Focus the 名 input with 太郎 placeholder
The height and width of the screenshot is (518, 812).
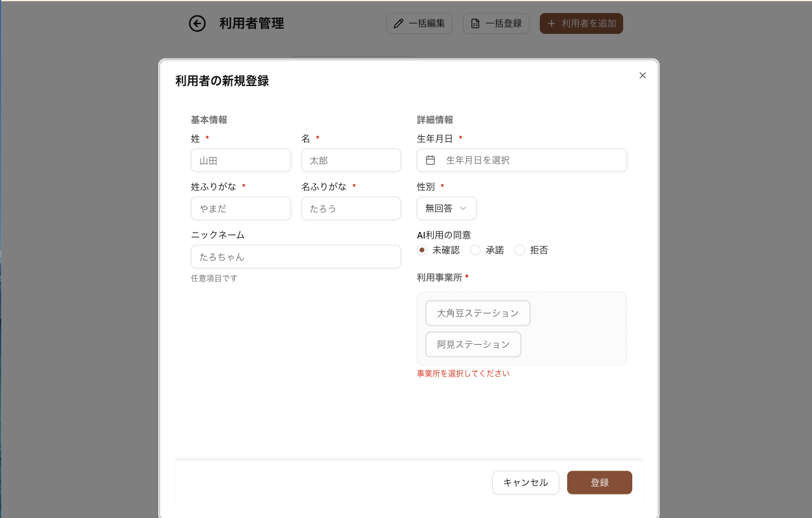pyautogui.click(x=351, y=160)
